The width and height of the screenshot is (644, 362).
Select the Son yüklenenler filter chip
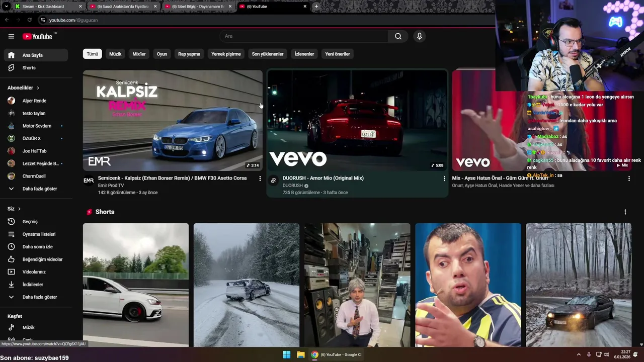point(268,54)
